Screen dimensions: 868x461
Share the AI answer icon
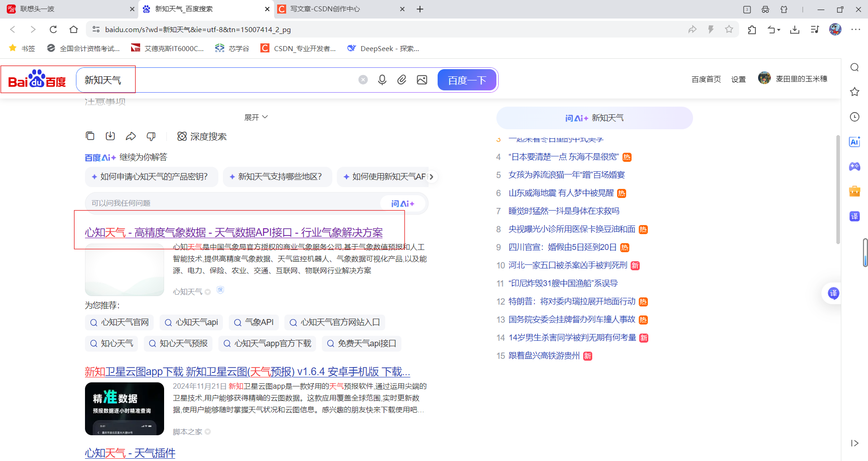tap(131, 136)
